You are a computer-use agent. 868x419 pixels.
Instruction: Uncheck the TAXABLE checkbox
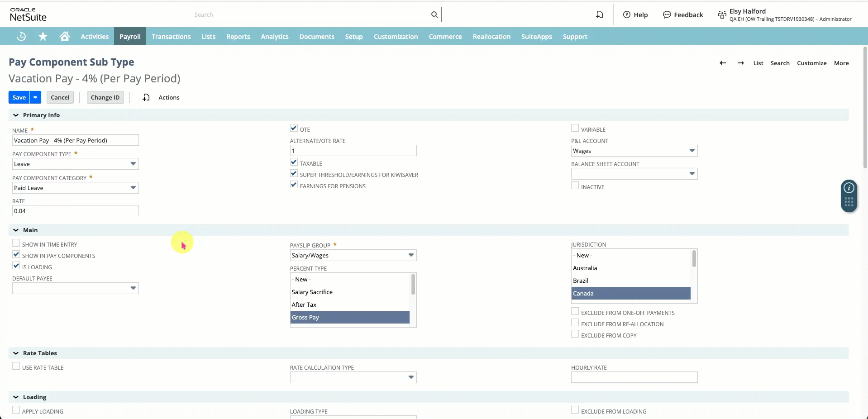294,162
